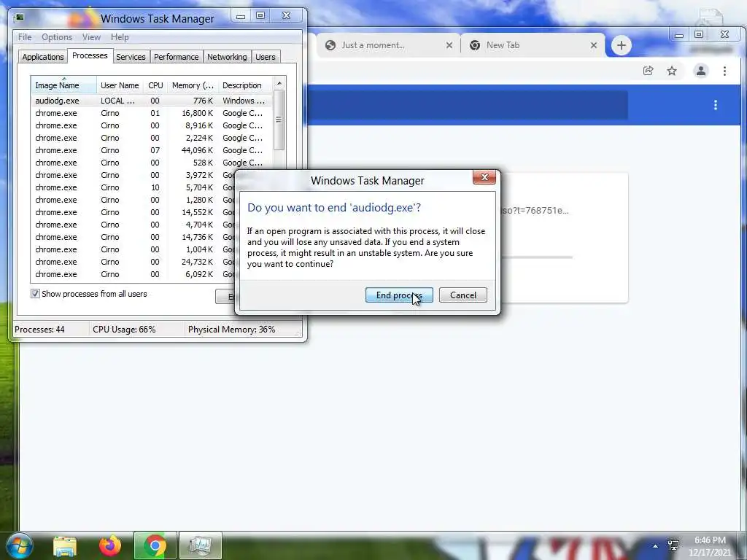
Task: Select the audiodg.exe process row
Action: coord(152,101)
